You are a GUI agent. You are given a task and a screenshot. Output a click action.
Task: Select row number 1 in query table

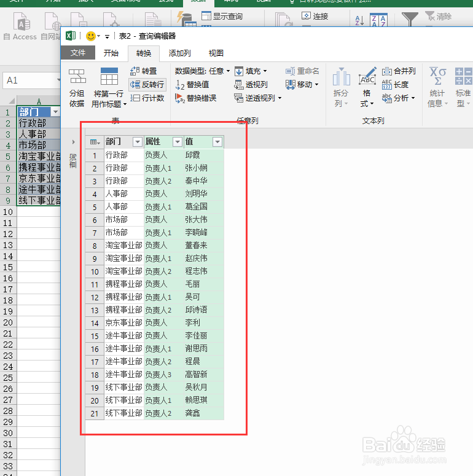tap(95, 155)
